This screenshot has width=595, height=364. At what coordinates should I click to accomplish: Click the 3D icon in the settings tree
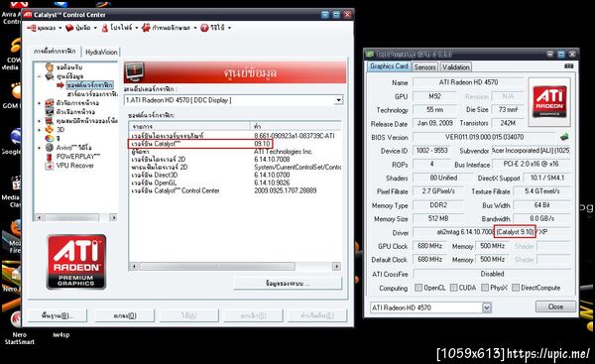pos(50,129)
